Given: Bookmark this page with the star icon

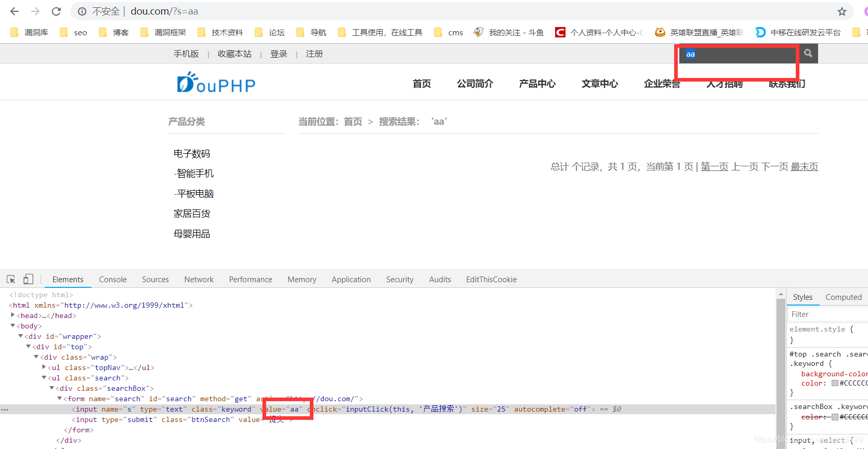Looking at the screenshot, I should click(842, 11).
